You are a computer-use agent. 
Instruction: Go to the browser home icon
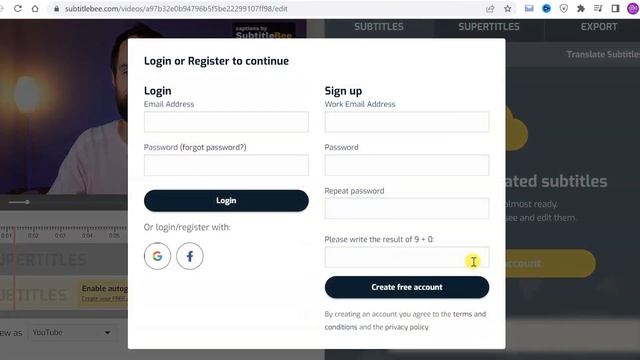pos(35,9)
